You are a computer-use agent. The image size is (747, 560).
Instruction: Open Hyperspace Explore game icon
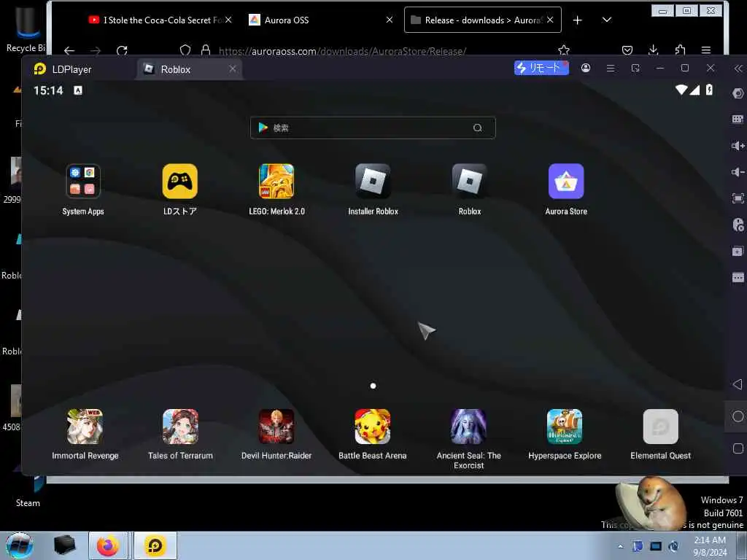point(565,427)
